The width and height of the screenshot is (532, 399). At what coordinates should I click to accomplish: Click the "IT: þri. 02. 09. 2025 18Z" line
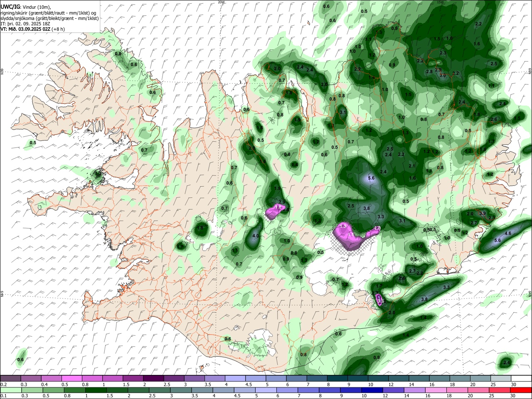click(25, 24)
